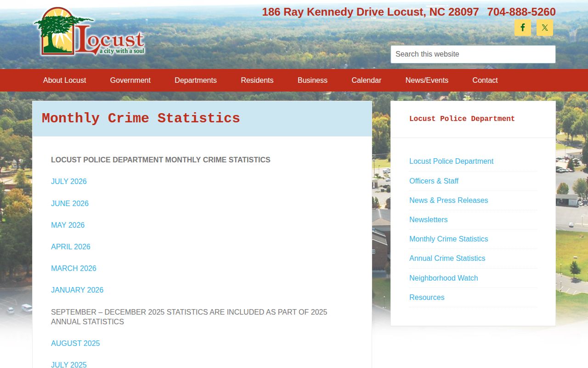Open the MARCH 2026 statistics link
This screenshot has width=588, height=368.
tap(73, 268)
